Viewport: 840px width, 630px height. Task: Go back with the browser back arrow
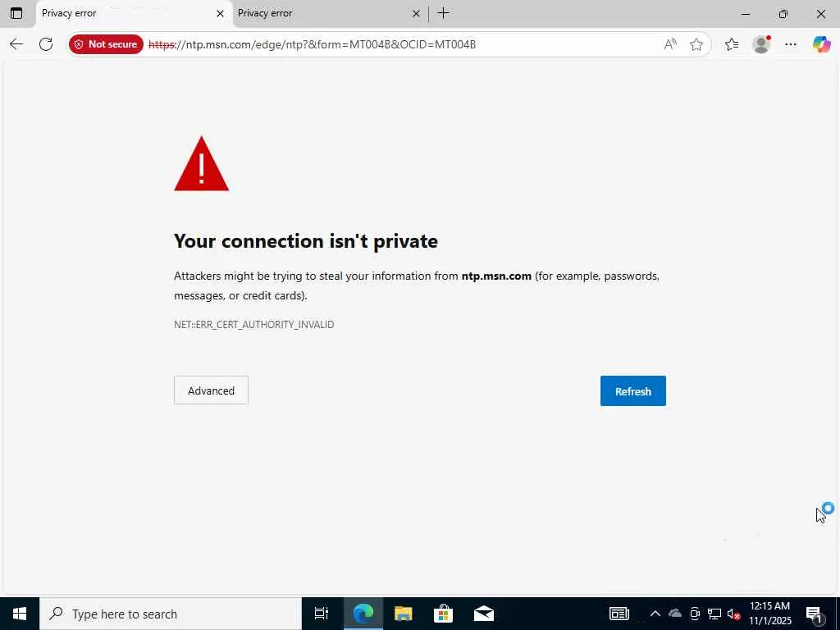point(16,44)
